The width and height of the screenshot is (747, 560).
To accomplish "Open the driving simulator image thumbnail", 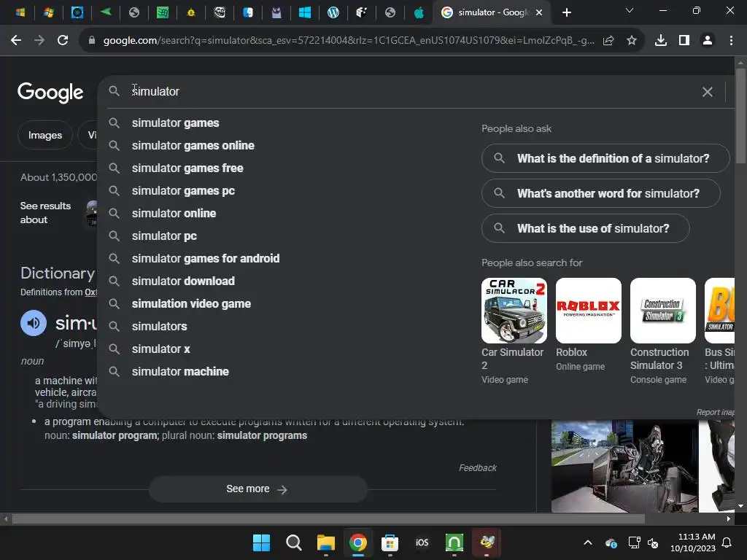I will tap(624, 466).
